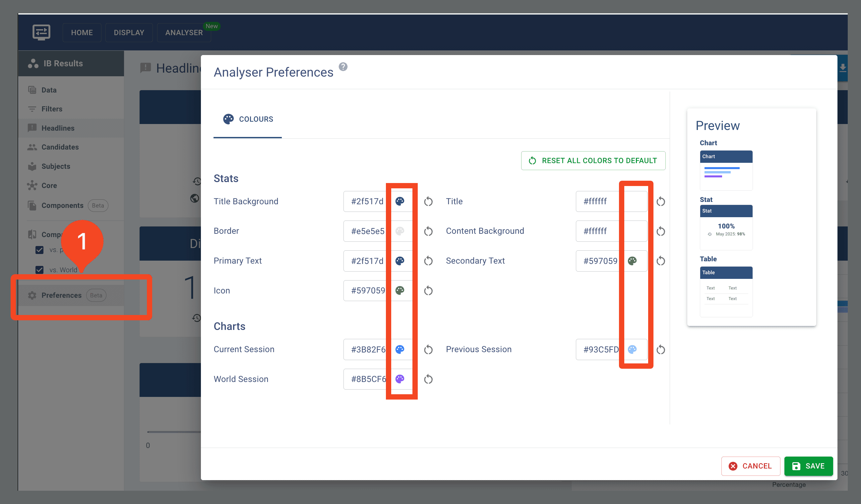Open the Border colour palette picker
The image size is (861, 504).
coord(400,231)
